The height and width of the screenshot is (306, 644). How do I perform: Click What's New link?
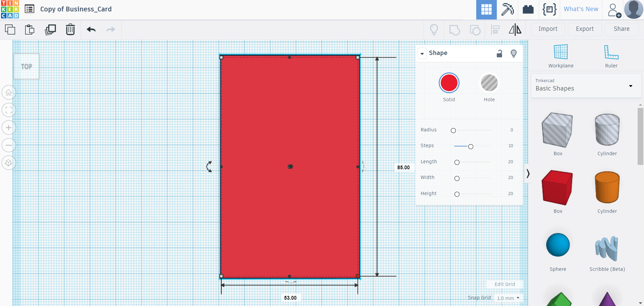pyautogui.click(x=581, y=9)
